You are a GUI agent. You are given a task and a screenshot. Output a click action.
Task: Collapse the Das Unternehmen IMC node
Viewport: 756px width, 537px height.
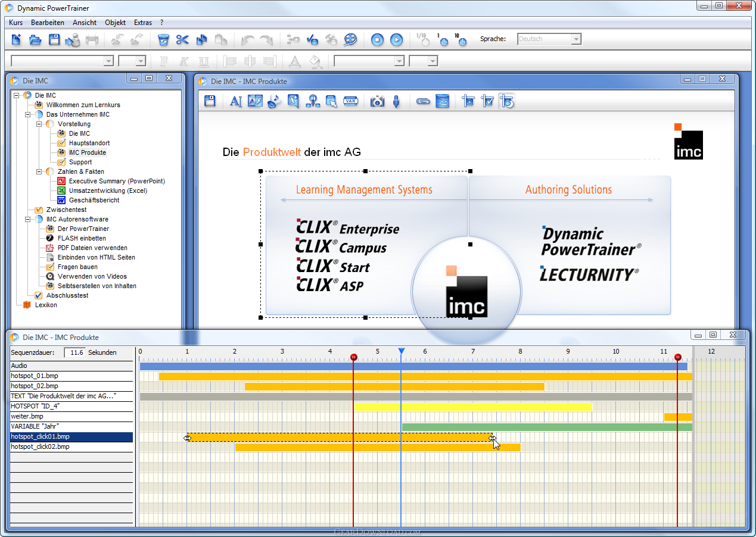tap(27, 114)
